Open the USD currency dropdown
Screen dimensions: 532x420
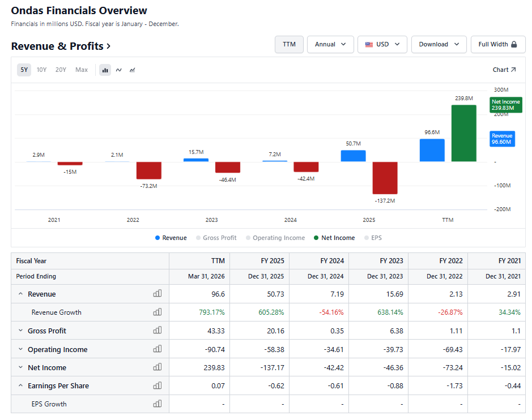pos(382,44)
